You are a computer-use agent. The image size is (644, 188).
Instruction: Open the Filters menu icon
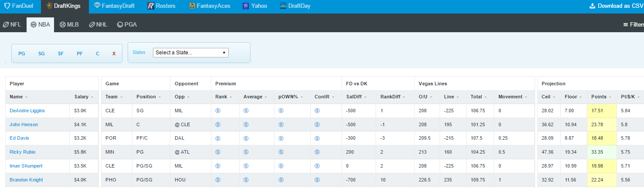point(626,25)
